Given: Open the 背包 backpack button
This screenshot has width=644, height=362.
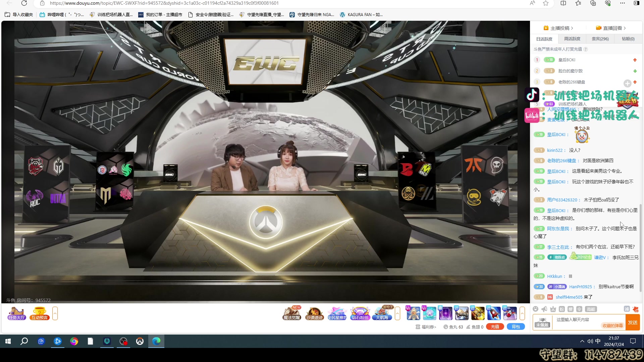Looking at the screenshot, I should [516, 327].
